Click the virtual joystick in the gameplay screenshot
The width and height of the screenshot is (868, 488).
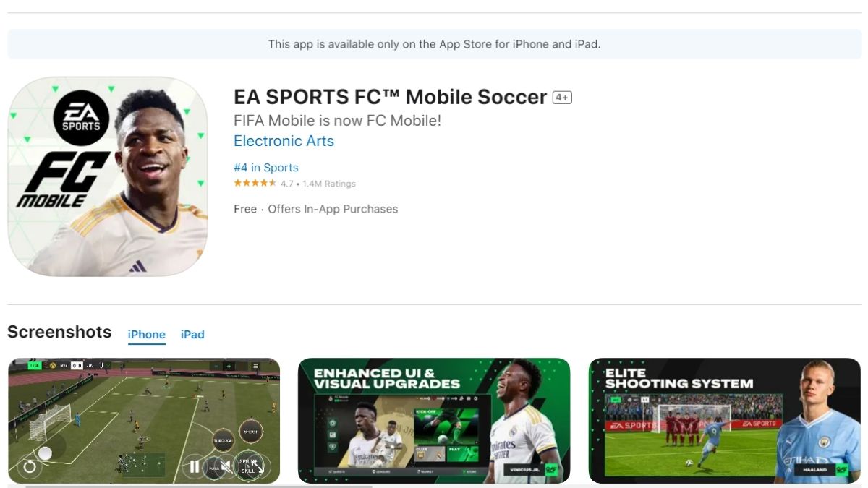pos(45,453)
